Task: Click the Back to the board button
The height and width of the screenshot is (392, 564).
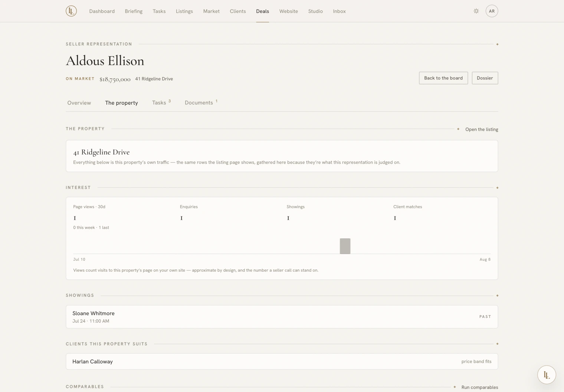Action: pyautogui.click(x=443, y=78)
